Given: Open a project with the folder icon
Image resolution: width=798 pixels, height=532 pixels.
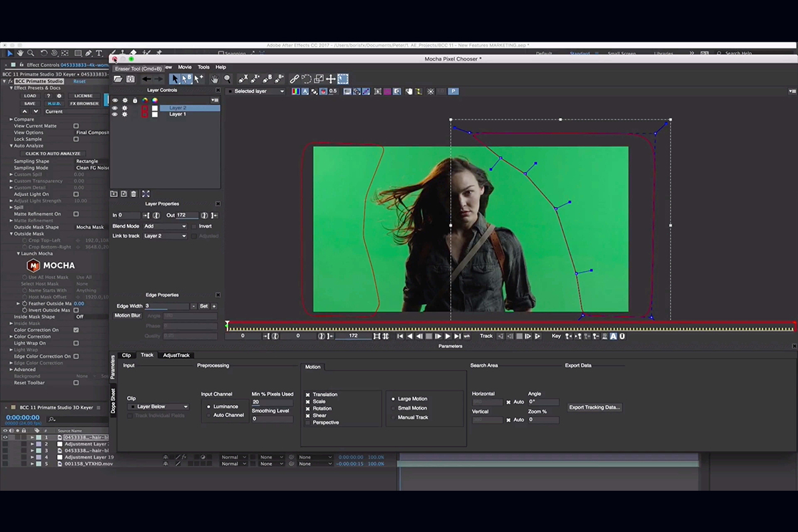Looking at the screenshot, I should [118, 79].
